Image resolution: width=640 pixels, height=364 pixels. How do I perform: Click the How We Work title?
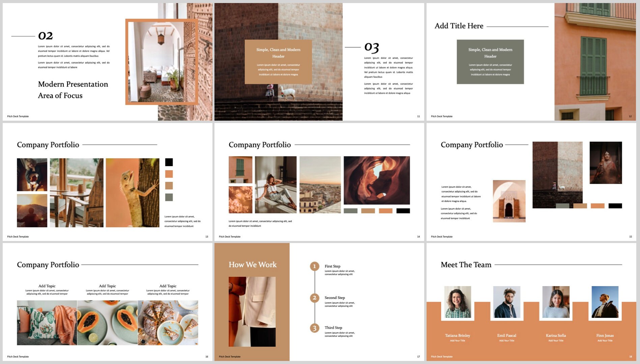[252, 265]
